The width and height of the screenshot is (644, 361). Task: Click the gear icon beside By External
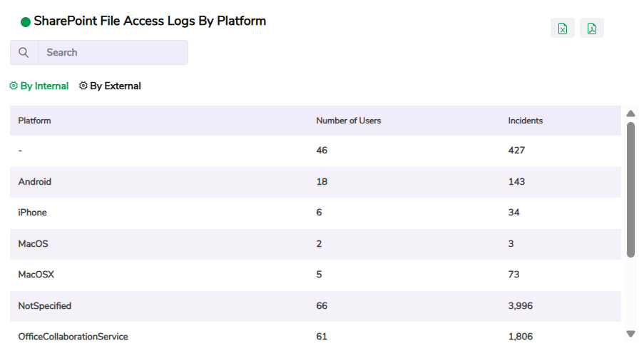(x=83, y=86)
